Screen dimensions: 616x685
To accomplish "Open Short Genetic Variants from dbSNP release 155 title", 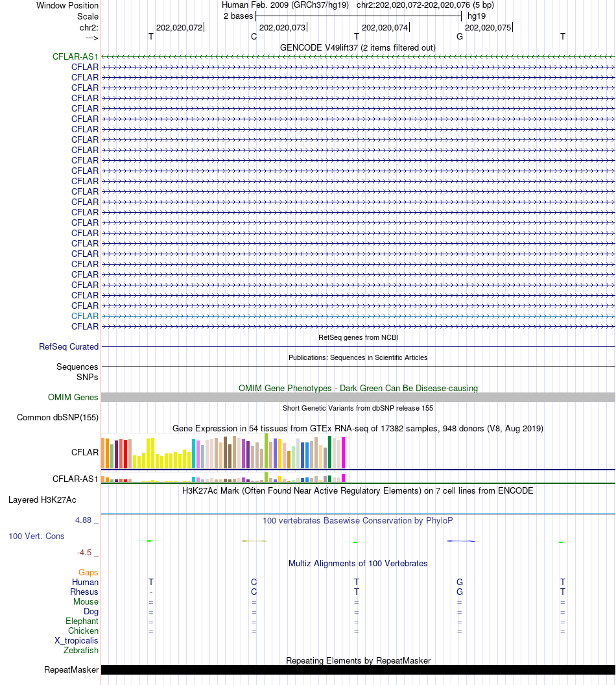I will tap(358, 408).
